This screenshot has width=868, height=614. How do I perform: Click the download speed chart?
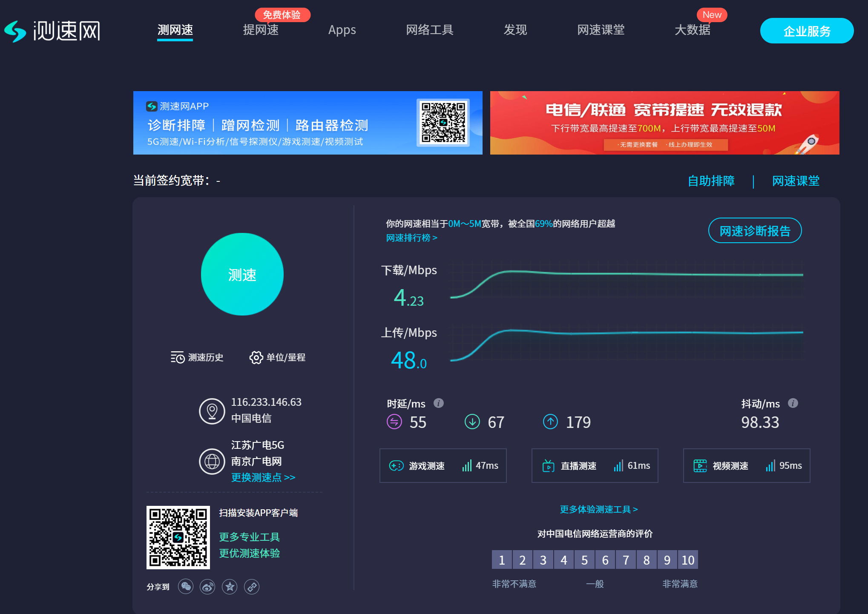tap(627, 279)
